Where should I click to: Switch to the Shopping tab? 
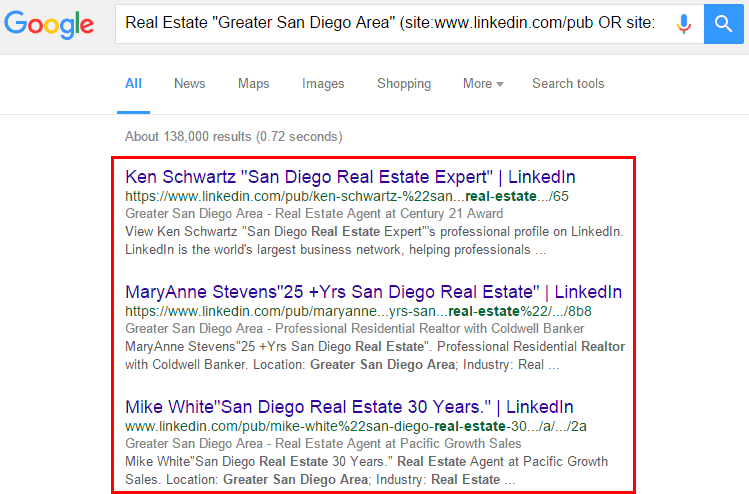404,84
